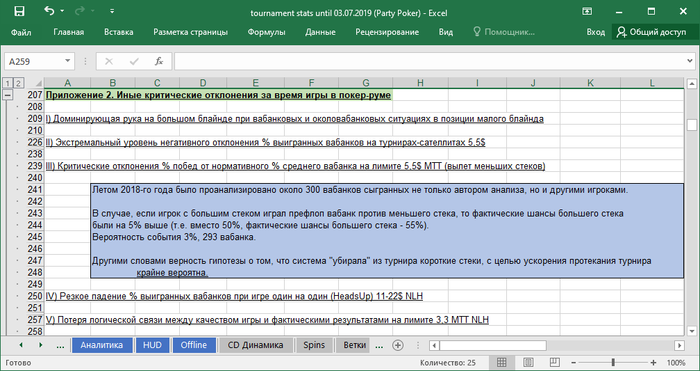This screenshot has width=700, height=371.
Task: Expand the formula bar with the chevron
Action: [690, 61]
